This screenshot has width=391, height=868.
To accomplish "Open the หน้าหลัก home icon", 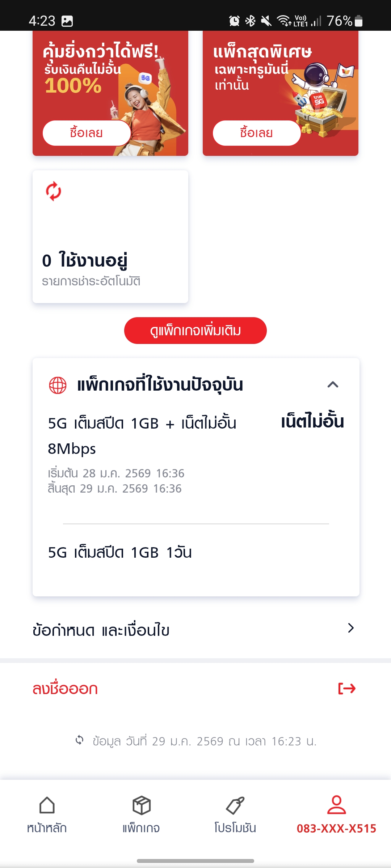I will point(47,805).
